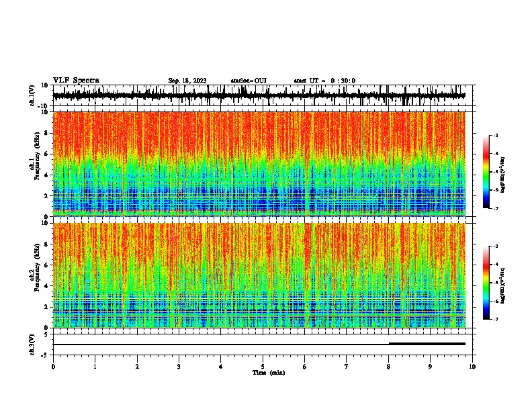Click the "station=OUI" header label
Image resolution: width=532 pixels, height=411 pixels.
click(249, 81)
